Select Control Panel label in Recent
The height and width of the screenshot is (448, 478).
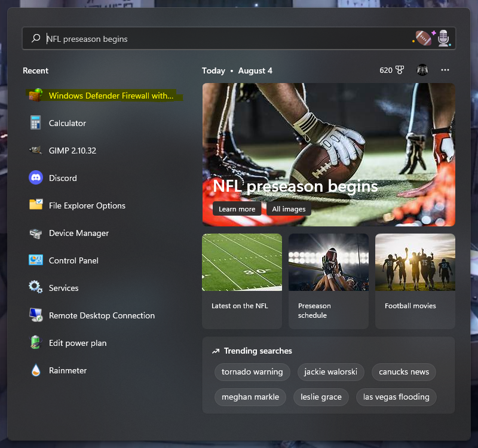[x=73, y=260]
